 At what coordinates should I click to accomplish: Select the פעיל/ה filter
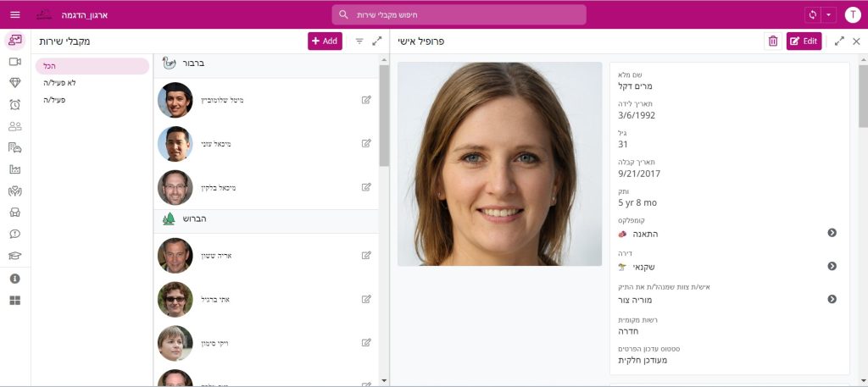pyautogui.click(x=92, y=100)
